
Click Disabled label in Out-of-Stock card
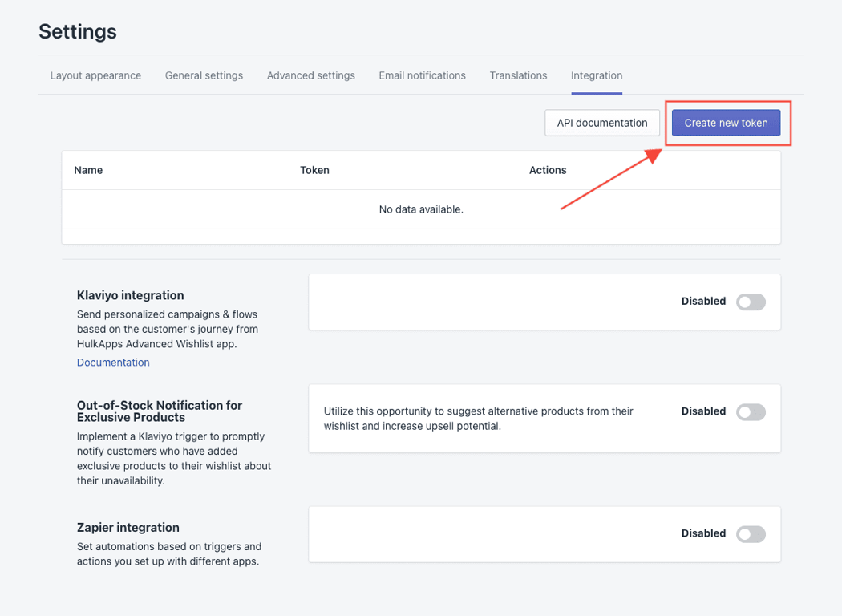click(703, 411)
